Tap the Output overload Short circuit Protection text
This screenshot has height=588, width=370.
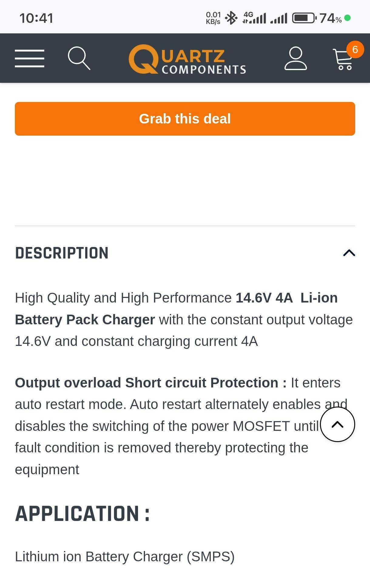(x=151, y=383)
